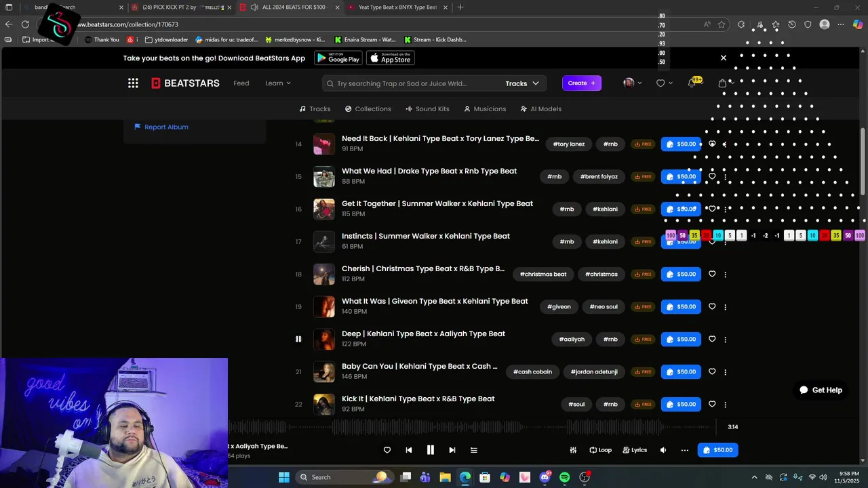The height and width of the screenshot is (488, 868).
Task: Open the Instincts track thumbnail
Action: (324, 242)
